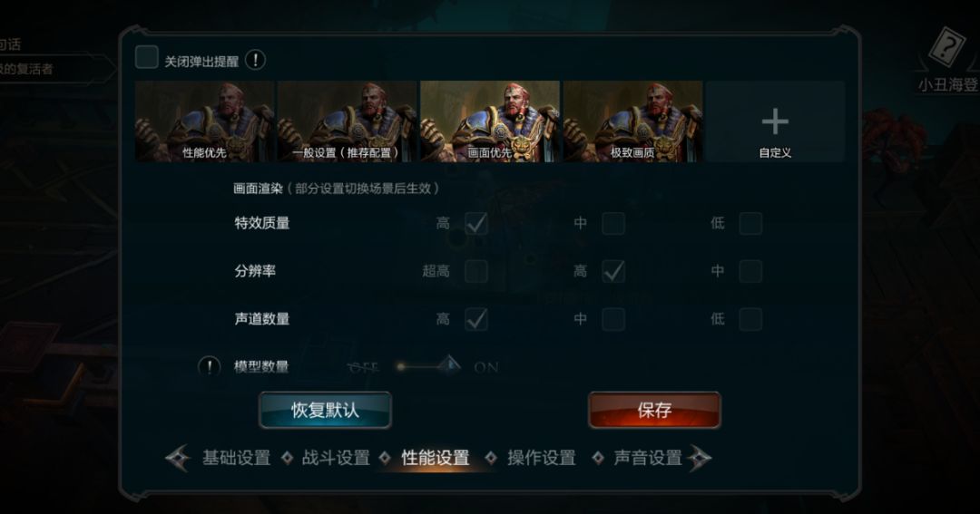Click the info icon next to 模型数量
The width and height of the screenshot is (980, 514).
tap(209, 366)
